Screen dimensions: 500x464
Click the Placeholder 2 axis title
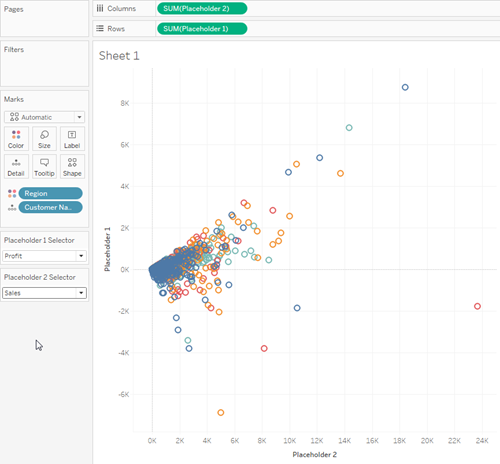pyautogui.click(x=314, y=454)
